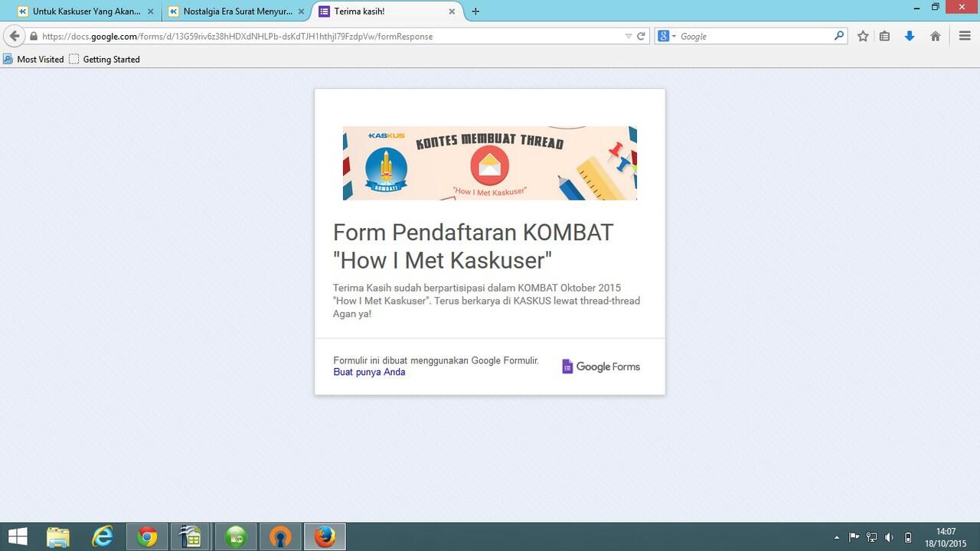
Task: Open the URL history dropdown arrow
Action: click(x=629, y=36)
